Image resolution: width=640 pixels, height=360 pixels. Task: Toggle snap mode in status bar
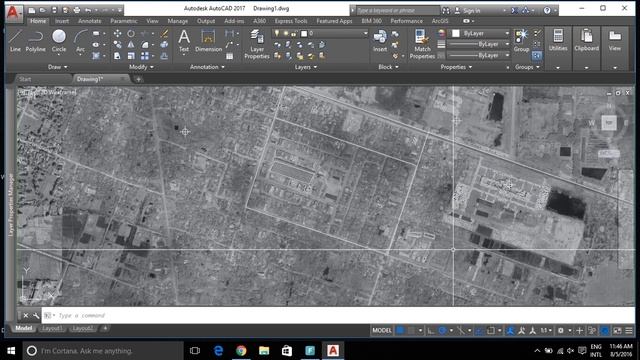[411, 330]
